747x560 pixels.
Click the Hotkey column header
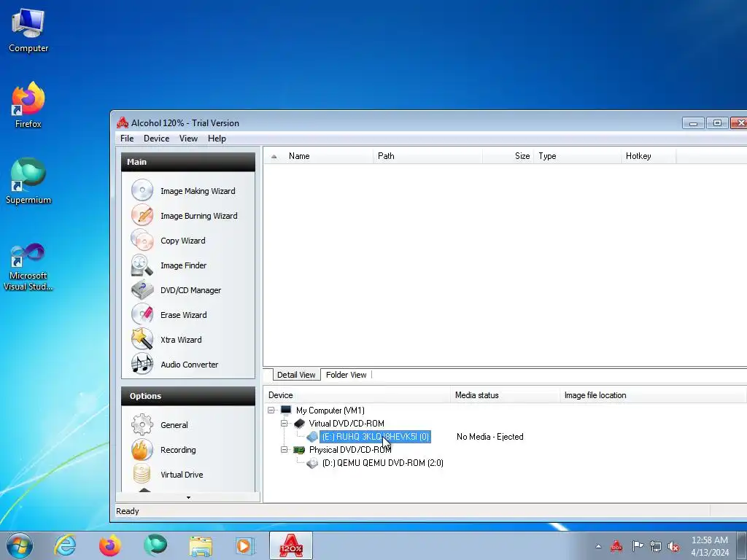pos(649,156)
